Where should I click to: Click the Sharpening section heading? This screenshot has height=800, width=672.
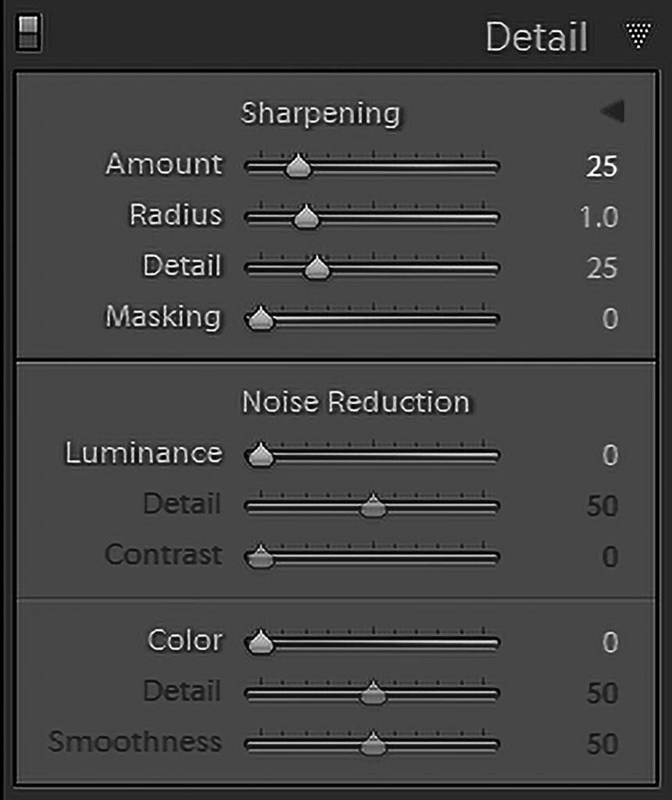[321, 114]
